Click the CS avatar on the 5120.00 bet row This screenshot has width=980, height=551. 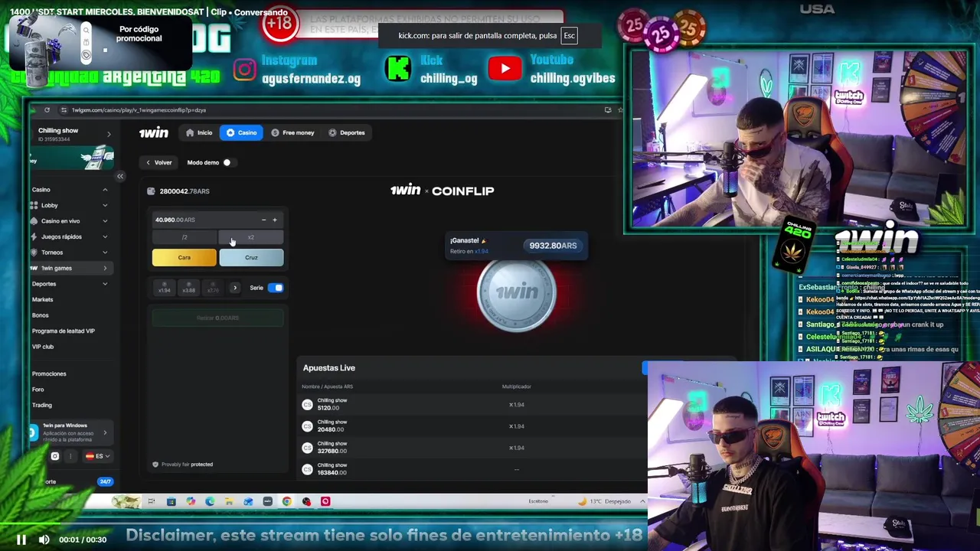point(308,405)
